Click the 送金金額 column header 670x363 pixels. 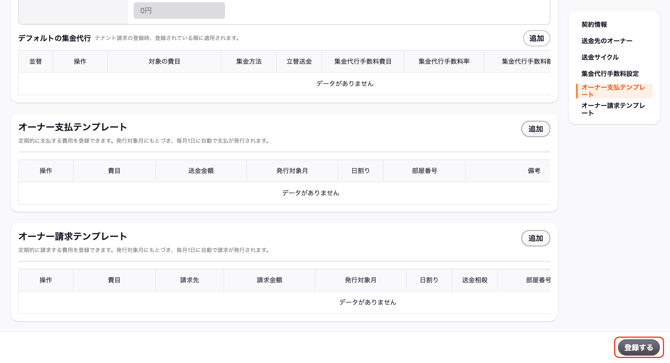pos(201,171)
